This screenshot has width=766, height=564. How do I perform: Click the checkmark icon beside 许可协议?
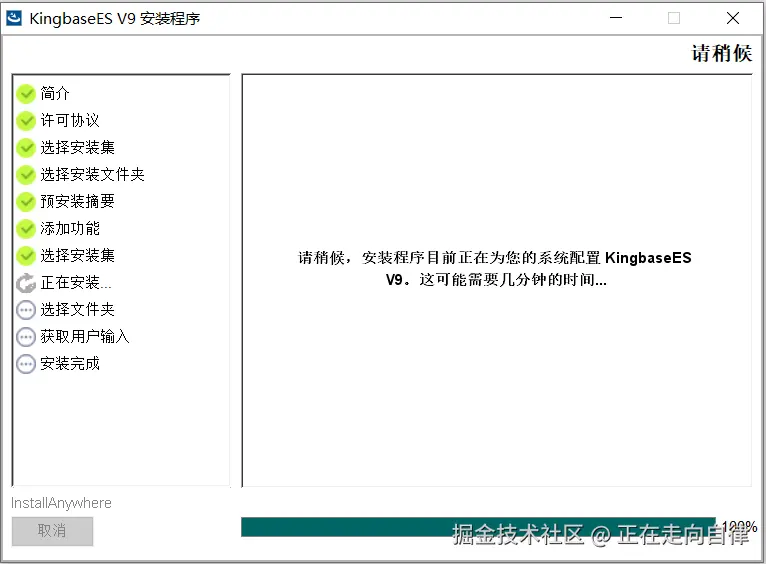point(26,121)
